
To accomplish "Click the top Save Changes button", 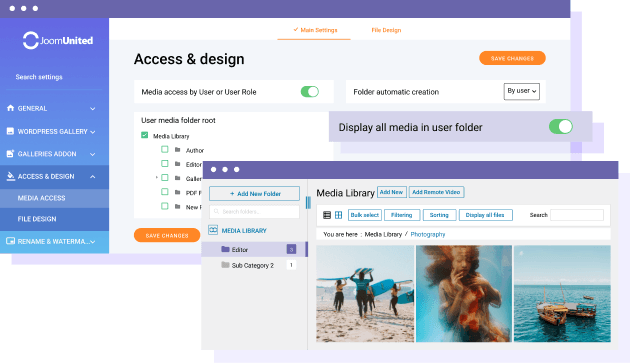I will (x=512, y=58).
